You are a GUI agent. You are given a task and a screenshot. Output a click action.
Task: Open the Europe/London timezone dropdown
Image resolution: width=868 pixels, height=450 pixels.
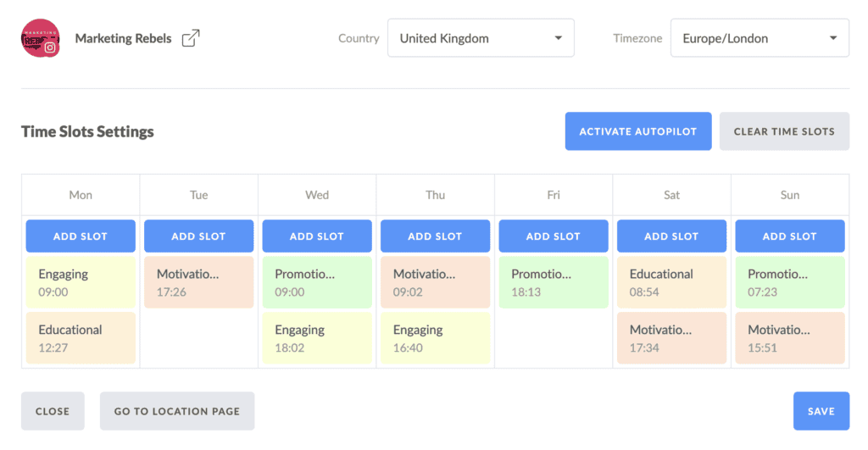[759, 38]
